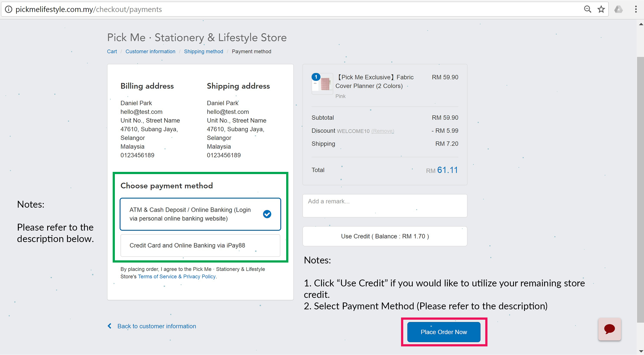Viewport: 644px width, 355px height.
Task: Bookmark this page with the star icon
Action: (x=601, y=9)
